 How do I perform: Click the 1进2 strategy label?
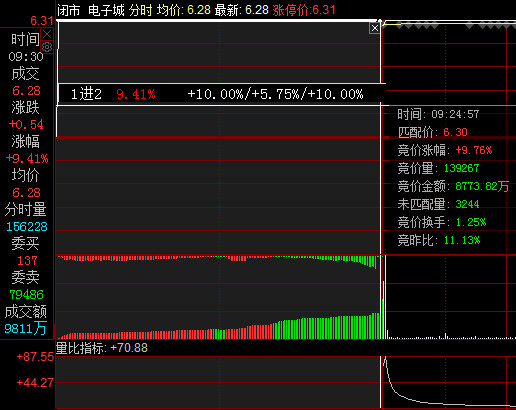(86, 94)
